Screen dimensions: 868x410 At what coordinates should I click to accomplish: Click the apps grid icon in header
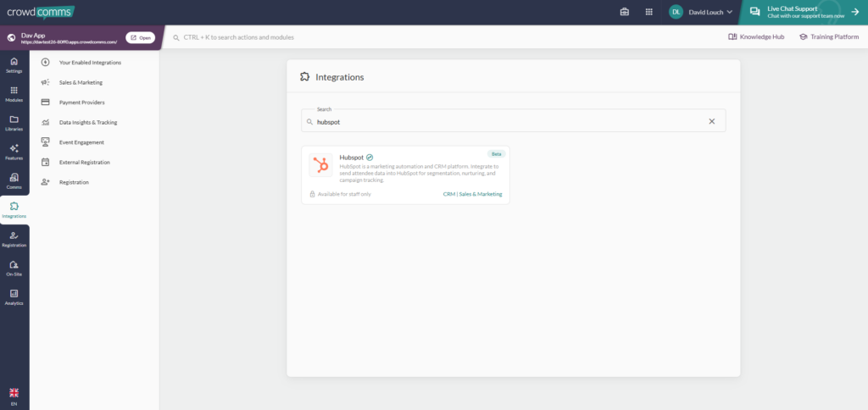pyautogui.click(x=649, y=12)
